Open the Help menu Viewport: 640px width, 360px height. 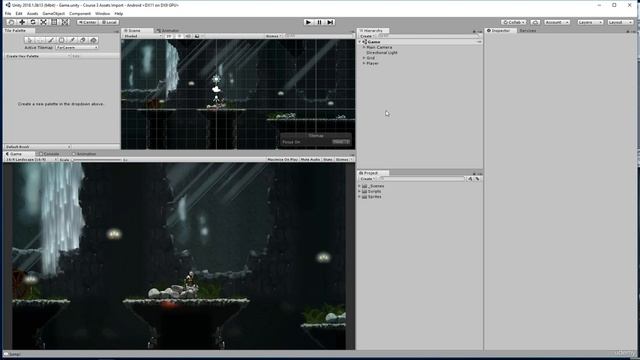pos(118,13)
